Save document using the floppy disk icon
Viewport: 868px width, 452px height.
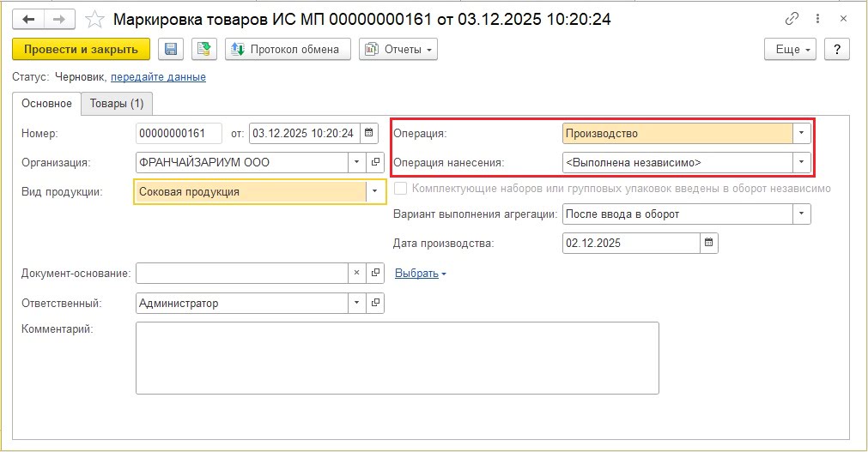click(x=171, y=50)
